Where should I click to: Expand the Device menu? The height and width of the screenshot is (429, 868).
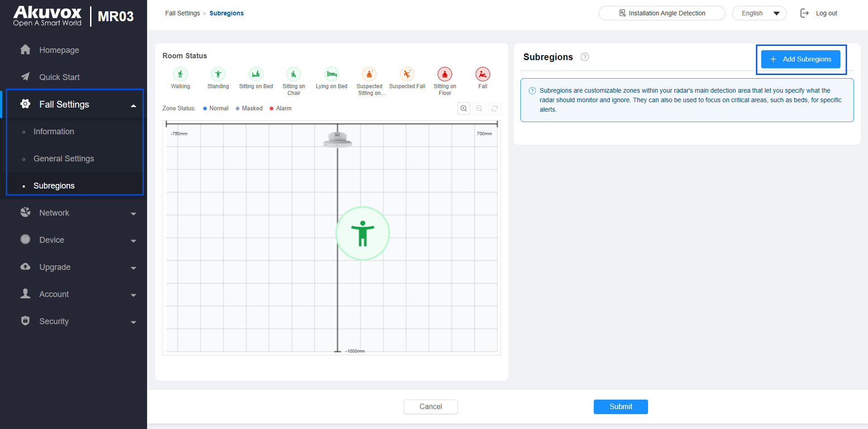134,241
